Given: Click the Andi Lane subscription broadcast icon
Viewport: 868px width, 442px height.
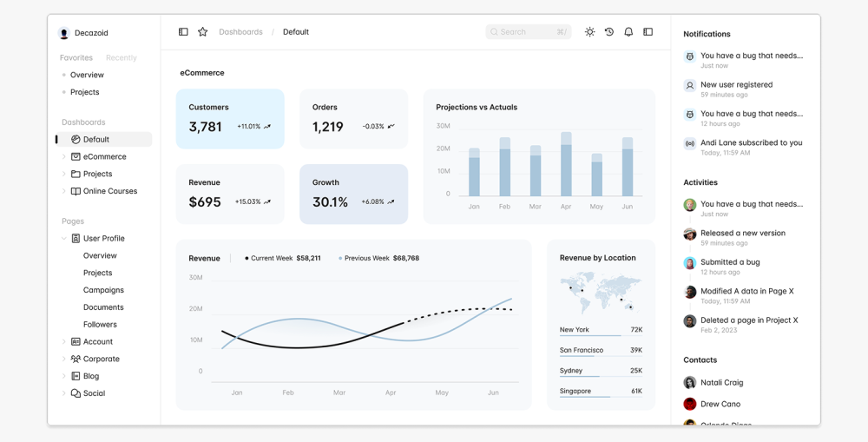Looking at the screenshot, I should point(690,143).
